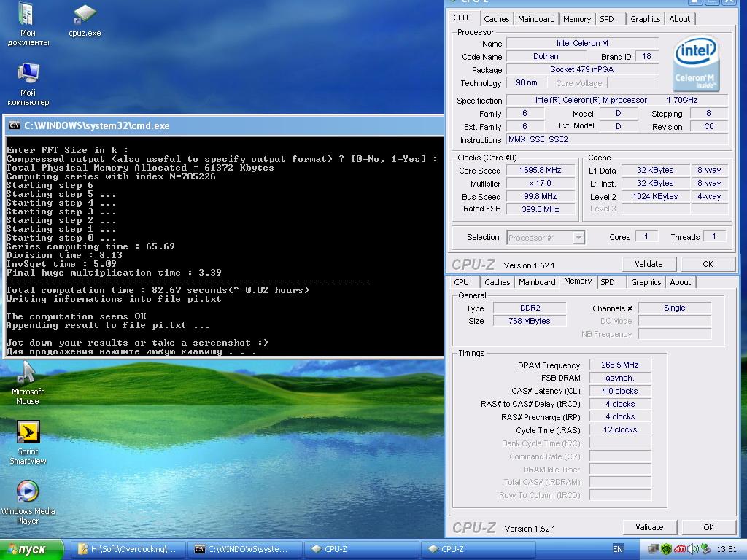Click OK in lower CPU-Z window

pos(708,527)
